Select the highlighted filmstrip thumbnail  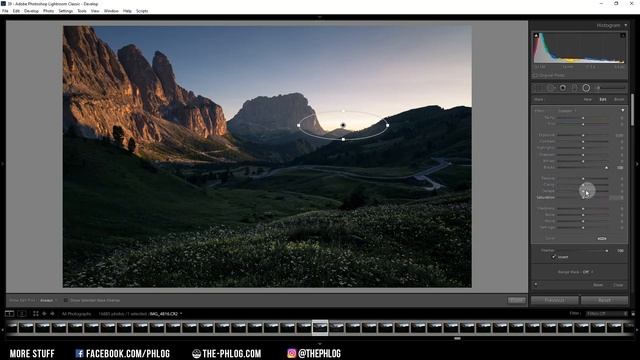click(x=320, y=327)
